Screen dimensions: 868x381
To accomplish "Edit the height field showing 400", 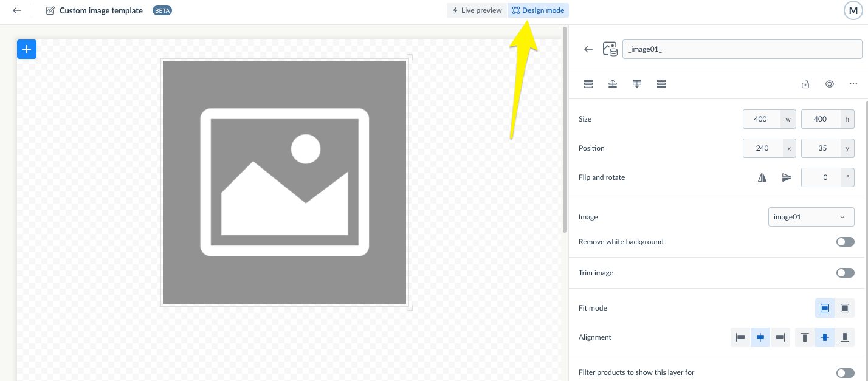I will (821, 119).
